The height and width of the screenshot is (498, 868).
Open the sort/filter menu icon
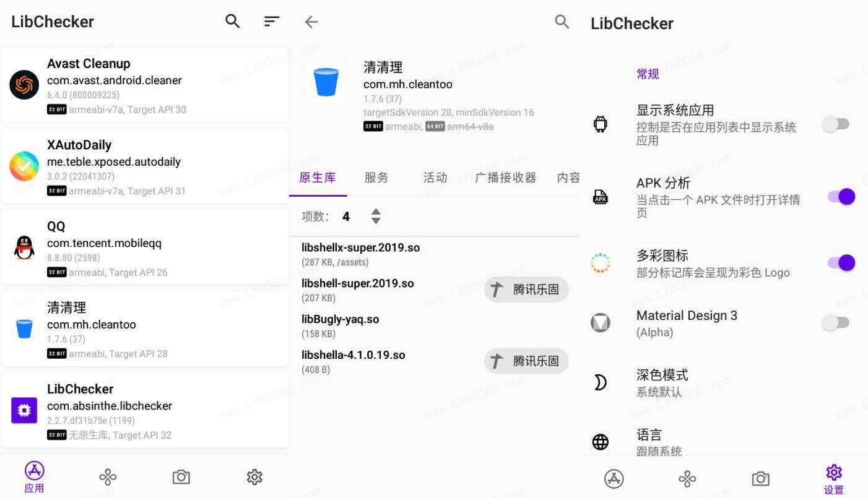click(271, 21)
